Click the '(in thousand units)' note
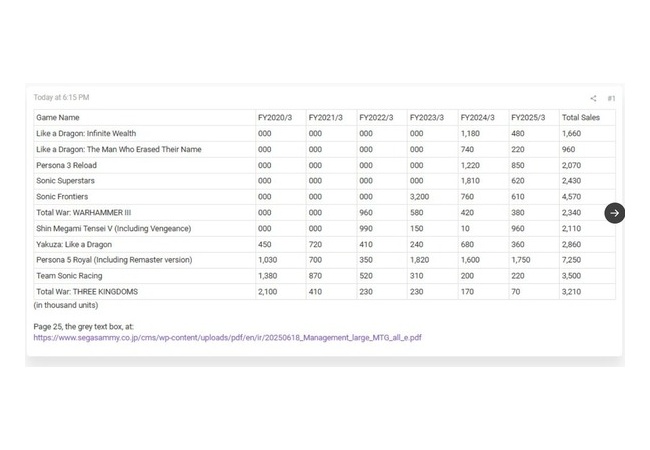Viewport: 650px width, 450px height. point(66,305)
